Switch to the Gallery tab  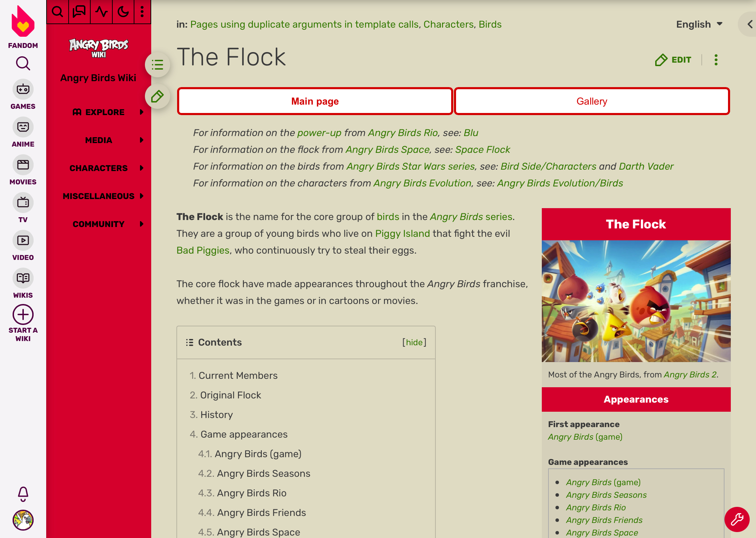[592, 101]
